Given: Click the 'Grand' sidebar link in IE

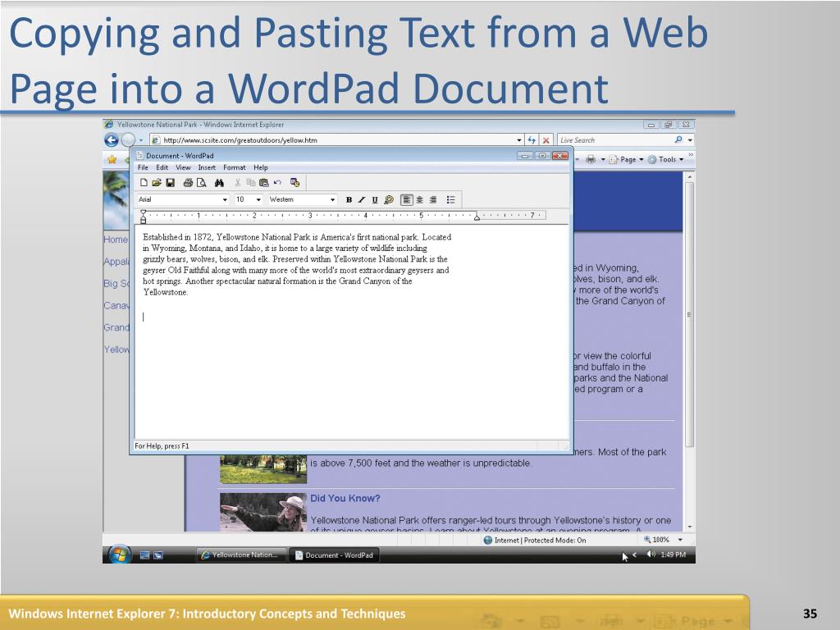Looking at the screenshot, I should (x=116, y=327).
